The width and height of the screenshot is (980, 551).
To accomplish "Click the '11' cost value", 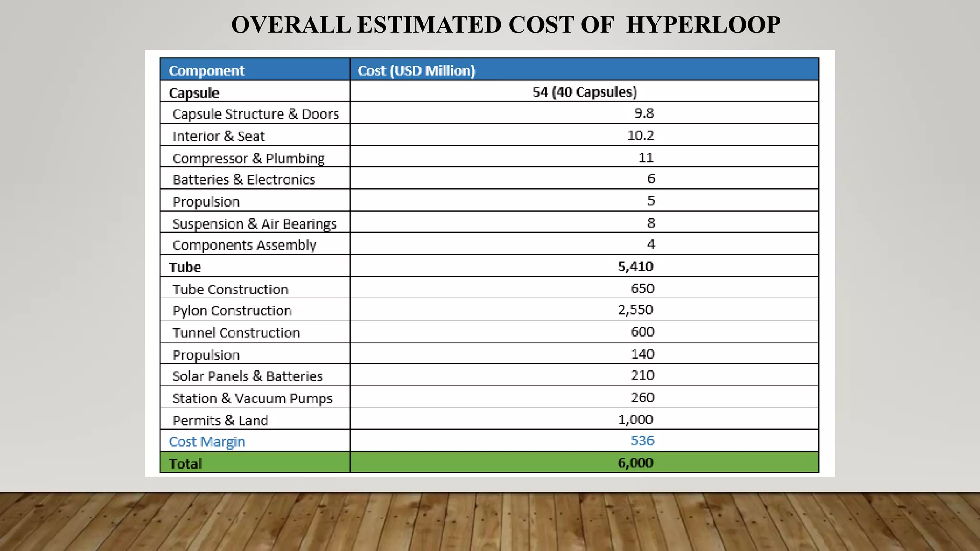I will click(x=646, y=157).
